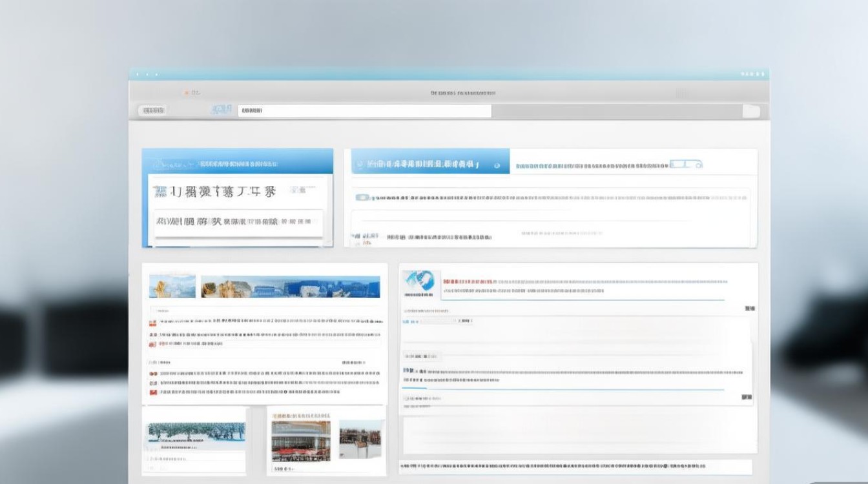868x484 pixels.
Task: Click the large heading text in top-left card
Action: tap(215, 192)
